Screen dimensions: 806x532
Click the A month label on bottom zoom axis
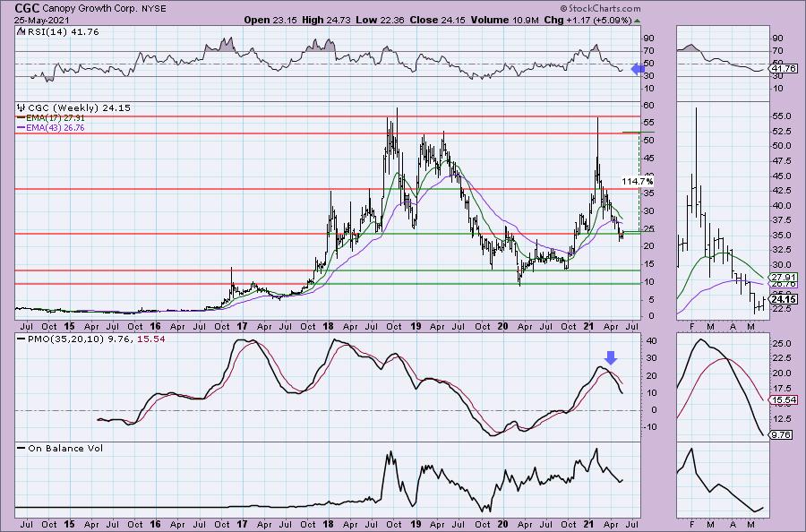point(733,525)
